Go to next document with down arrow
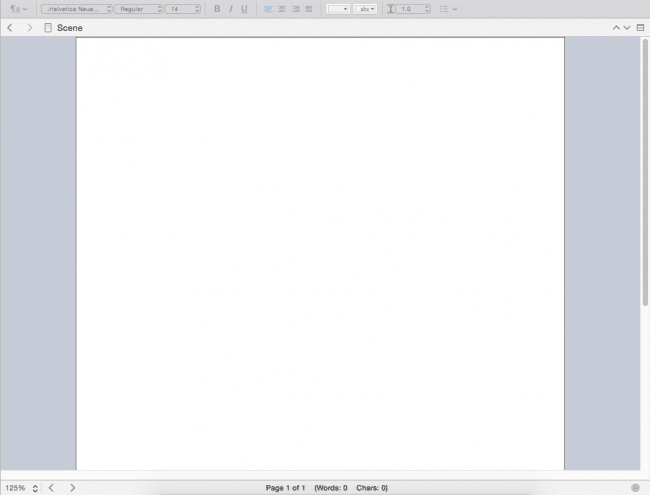 pos(627,28)
